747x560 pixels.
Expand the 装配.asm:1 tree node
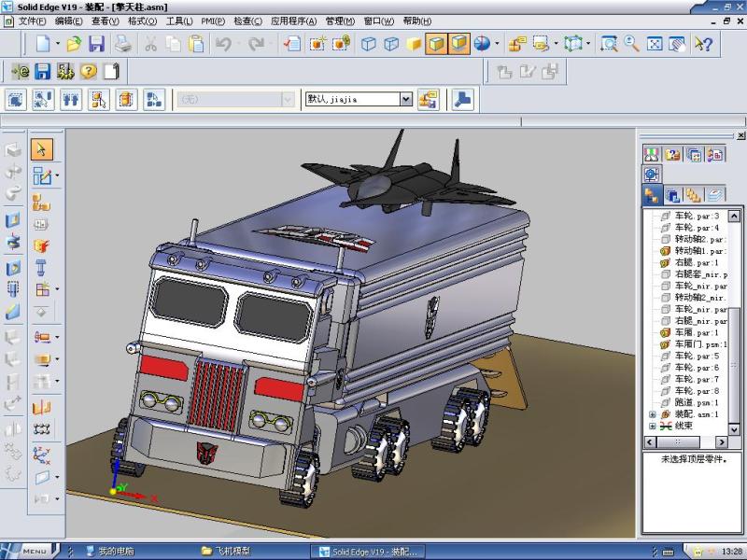652,414
